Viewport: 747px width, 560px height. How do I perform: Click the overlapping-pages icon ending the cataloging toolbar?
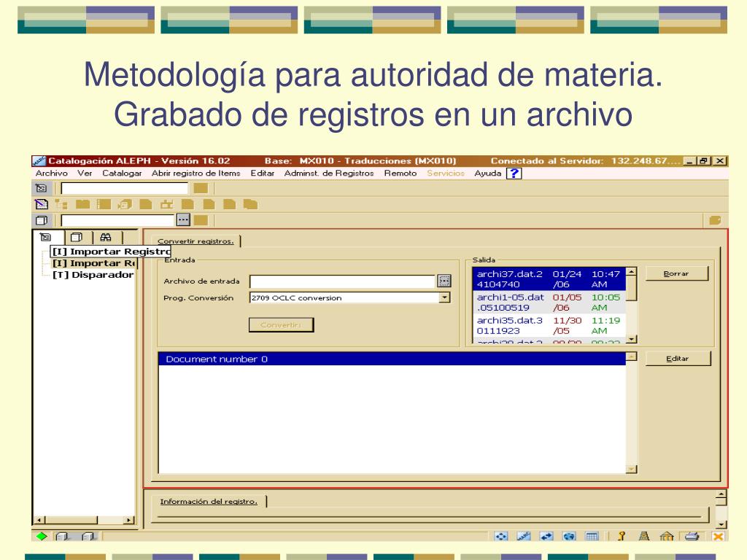click(x=250, y=204)
